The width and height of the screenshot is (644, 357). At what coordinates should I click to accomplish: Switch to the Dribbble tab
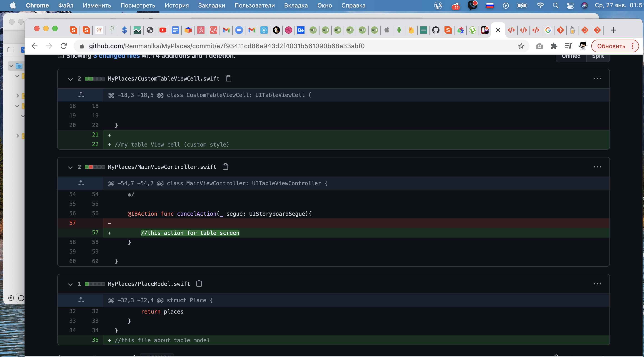289,30
